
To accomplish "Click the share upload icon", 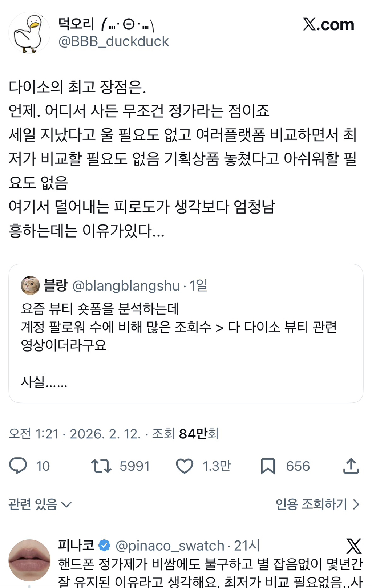I will click(351, 466).
